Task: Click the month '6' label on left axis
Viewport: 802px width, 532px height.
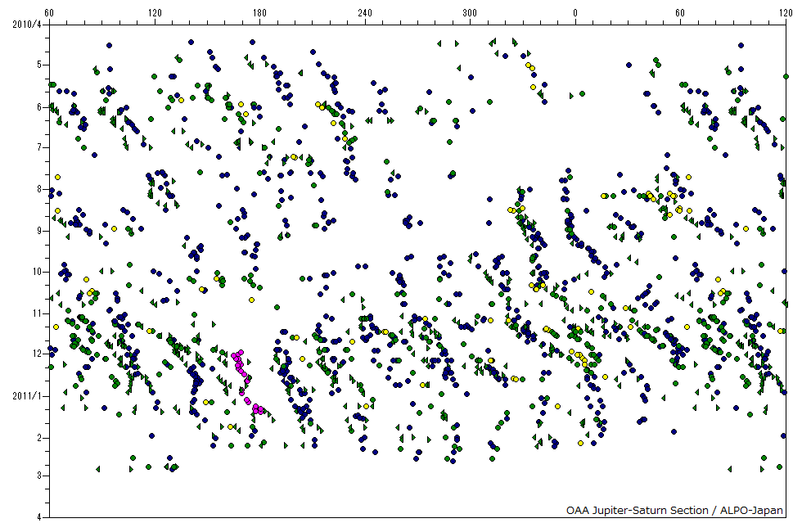Action: [39, 107]
